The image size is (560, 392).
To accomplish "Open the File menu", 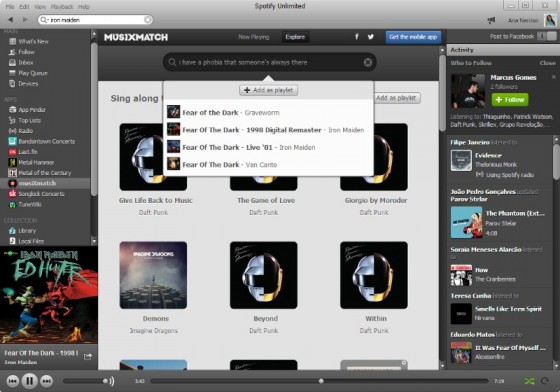I will tap(10, 7).
